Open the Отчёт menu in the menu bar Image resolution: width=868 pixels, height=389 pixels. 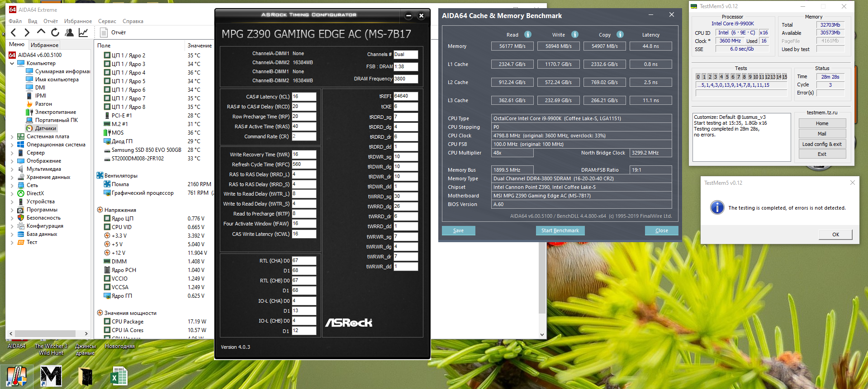(x=51, y=21)
